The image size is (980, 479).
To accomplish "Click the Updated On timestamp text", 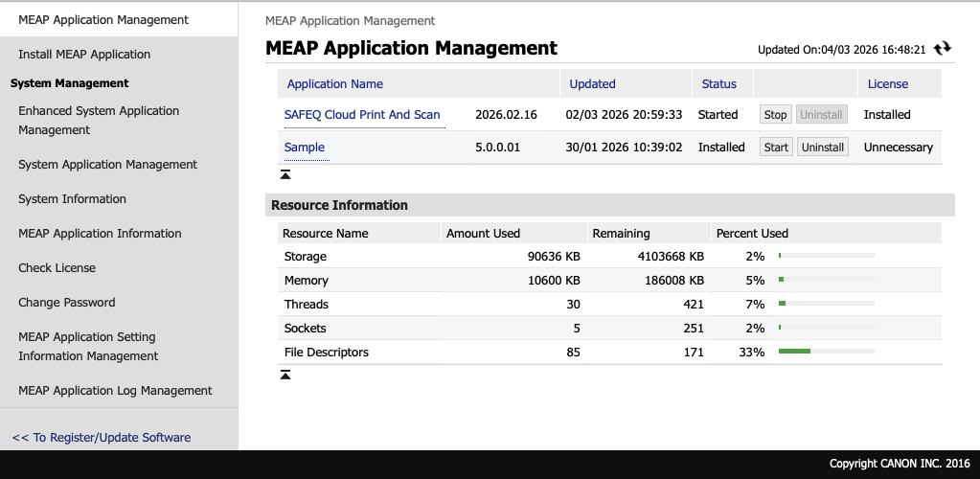I will tap(841, 50).
